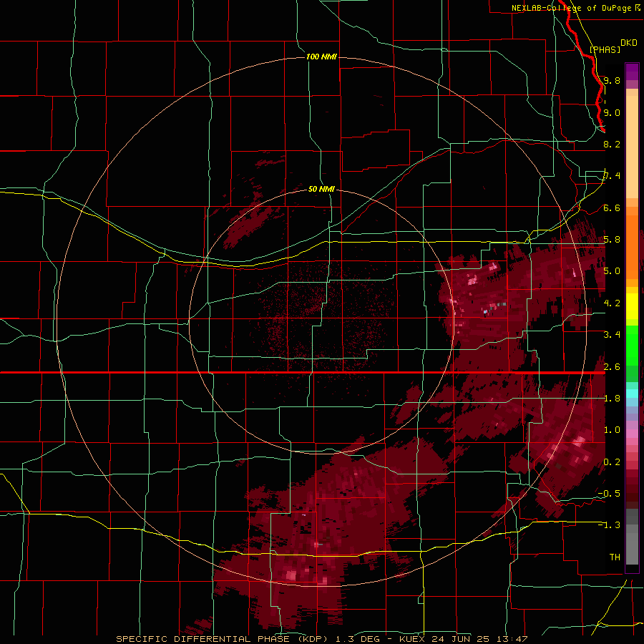The width and height of the screenshot is (644, 644).
Task: Pick the orange segment of the color bar
Action: 632,246
